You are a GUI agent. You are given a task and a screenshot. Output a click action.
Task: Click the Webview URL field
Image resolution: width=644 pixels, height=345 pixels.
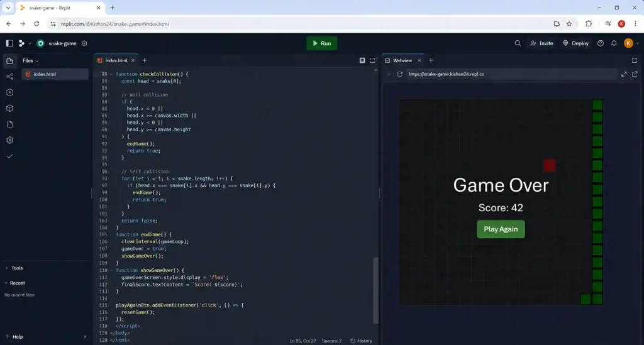click(511, 74)
